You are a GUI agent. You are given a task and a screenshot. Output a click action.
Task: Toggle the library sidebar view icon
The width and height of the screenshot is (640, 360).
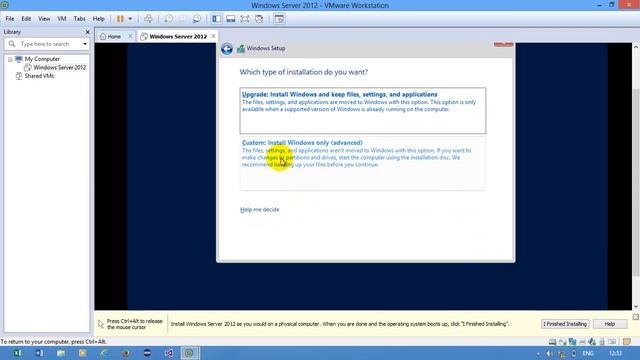coord(217,19)
